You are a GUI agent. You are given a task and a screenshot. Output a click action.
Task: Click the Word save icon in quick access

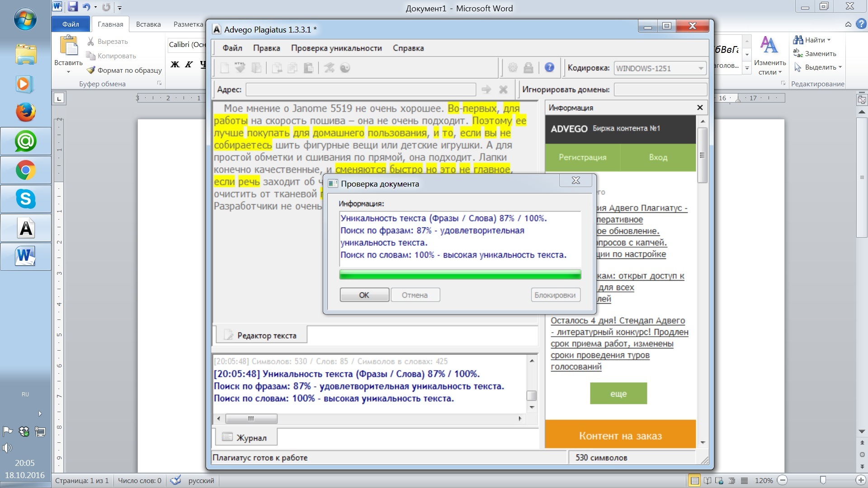pos(73,7)
